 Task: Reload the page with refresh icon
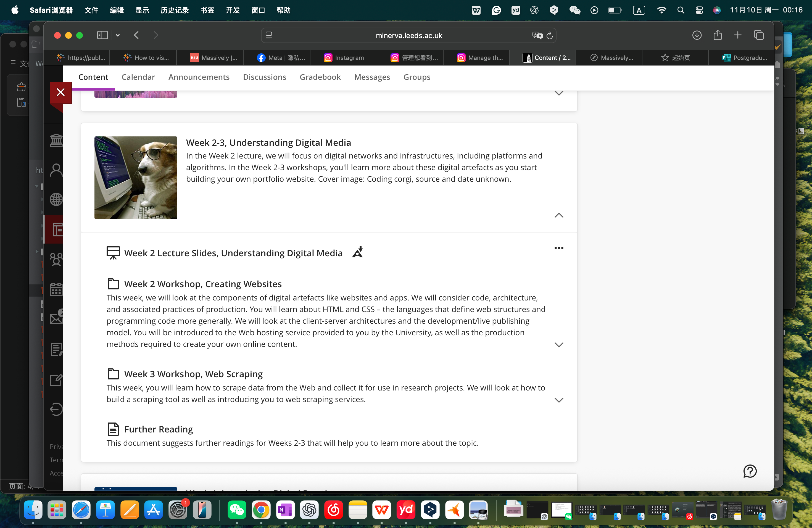coord(549,35)
